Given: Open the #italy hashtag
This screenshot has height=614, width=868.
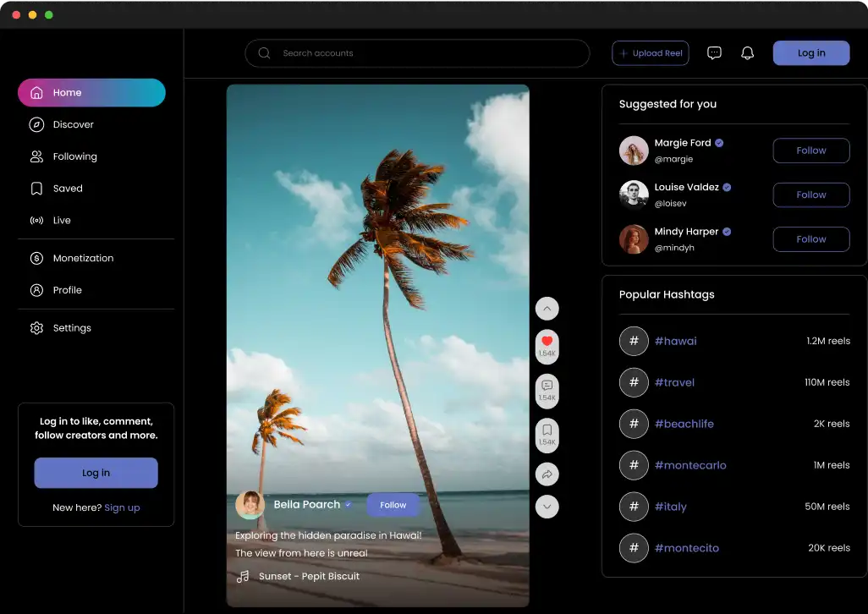Looking at the screenshot, I should pyautogui.click(x=670, y=507).
